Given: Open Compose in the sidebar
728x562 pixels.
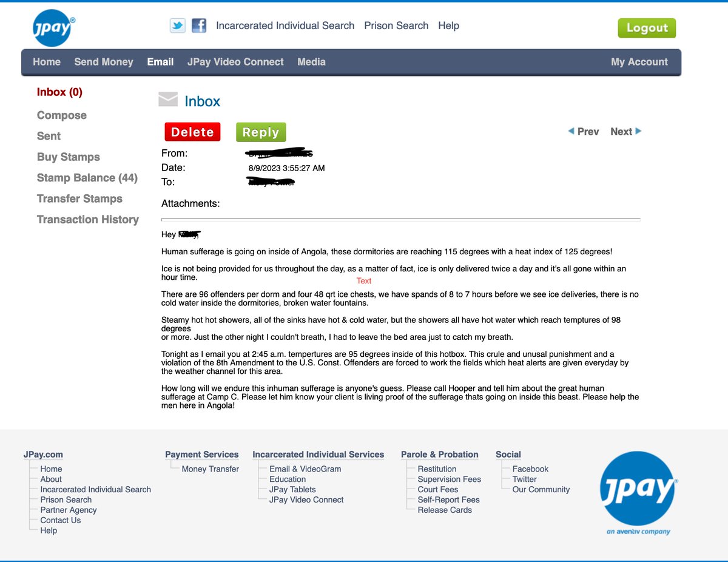Looking at the screenshot, I should coord(62,115).
